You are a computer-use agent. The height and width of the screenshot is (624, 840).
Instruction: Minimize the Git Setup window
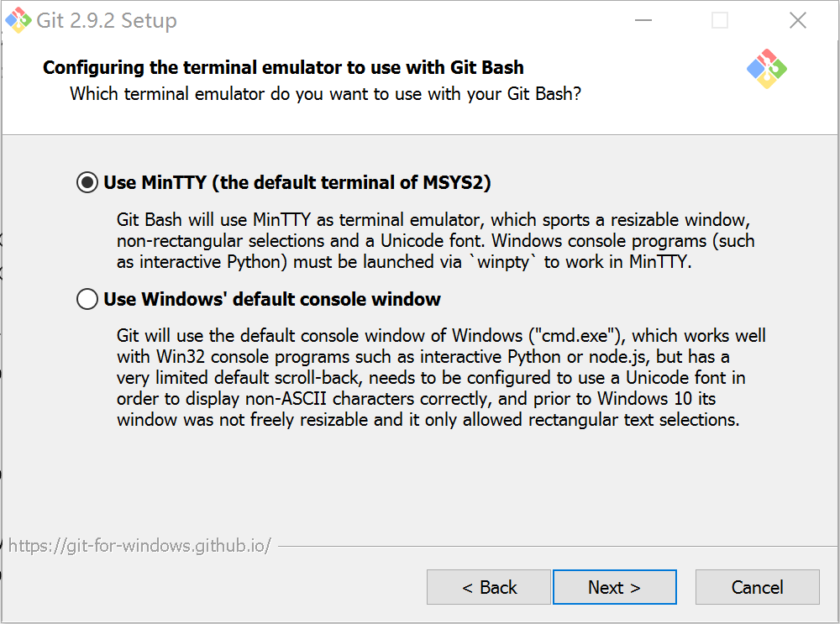643,20
